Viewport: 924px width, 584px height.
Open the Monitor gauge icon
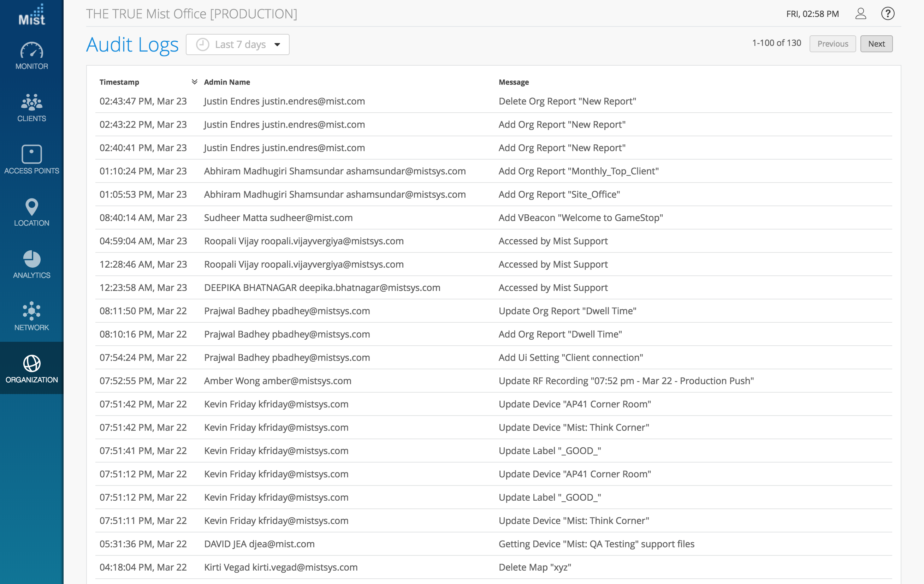(x=32, y=50)
